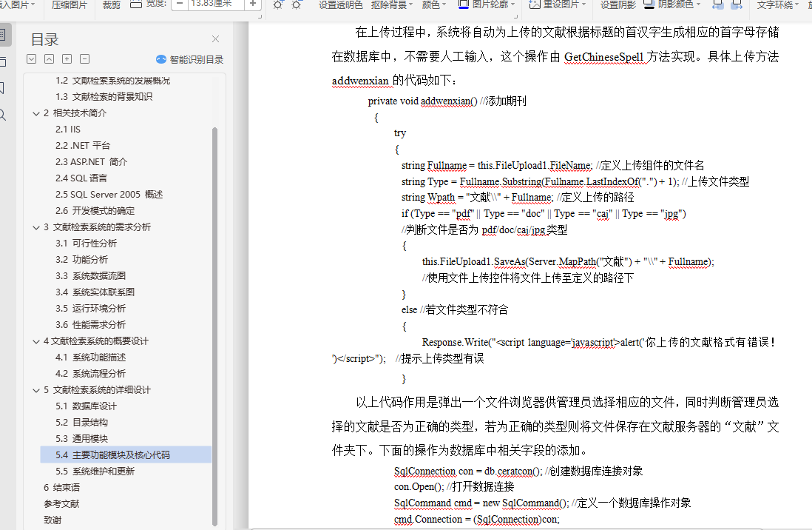Jump to 2.5 SQL Server 2005 概述

[109, 195]
